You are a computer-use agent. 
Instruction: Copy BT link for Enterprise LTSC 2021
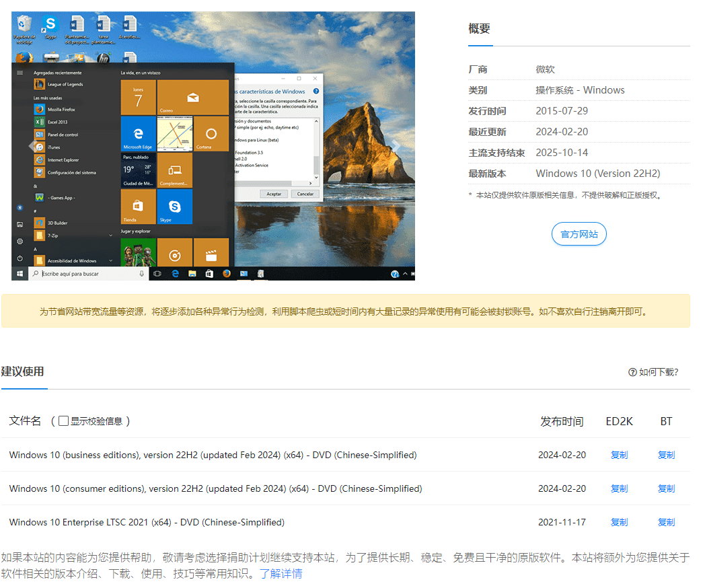coord(667,522)
